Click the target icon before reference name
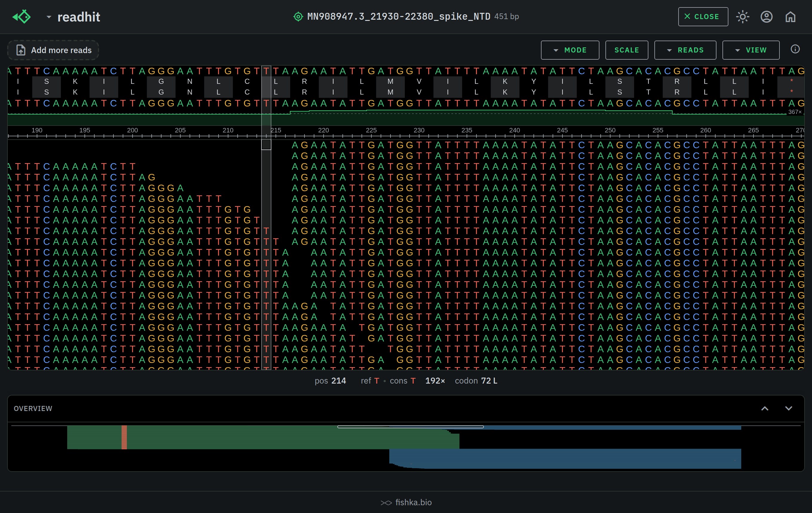The height and width of the screenshot is (513, 812). (x=298, y=16)
